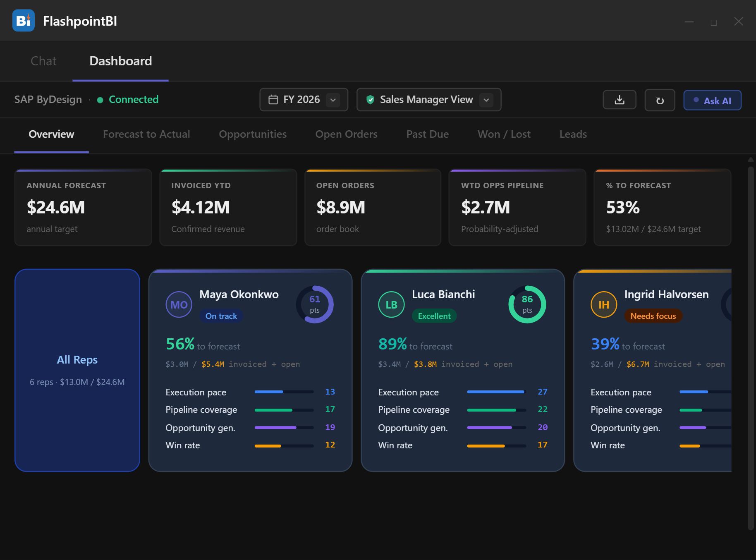The height and width of the screenshot is (560, 756).
Task: Select the All Reps card
Action: pyautogui.click(x=77, y=370)
